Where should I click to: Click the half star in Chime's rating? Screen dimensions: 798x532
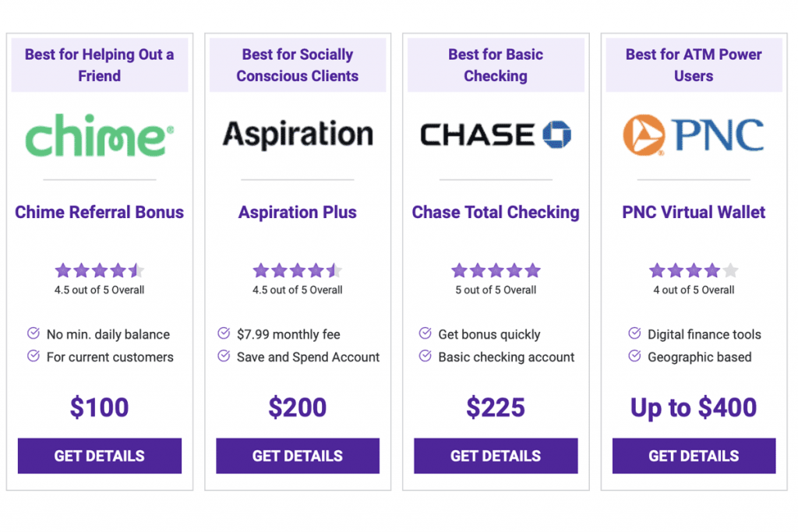point(136,270)
